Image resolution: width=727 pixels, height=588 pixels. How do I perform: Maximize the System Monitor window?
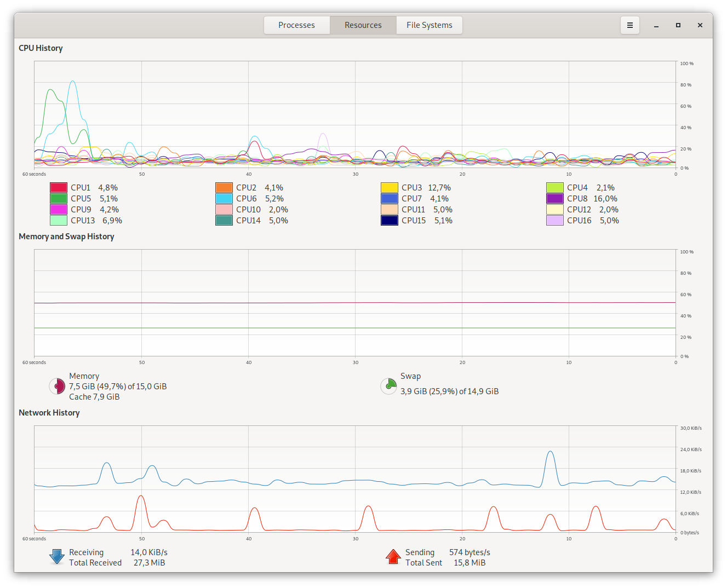[678, 25]
